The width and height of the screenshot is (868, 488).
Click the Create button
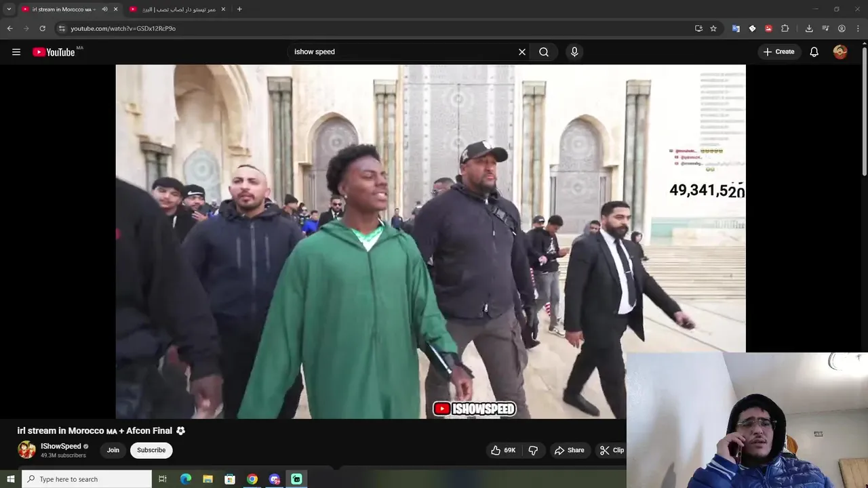(x=778, y=52)
